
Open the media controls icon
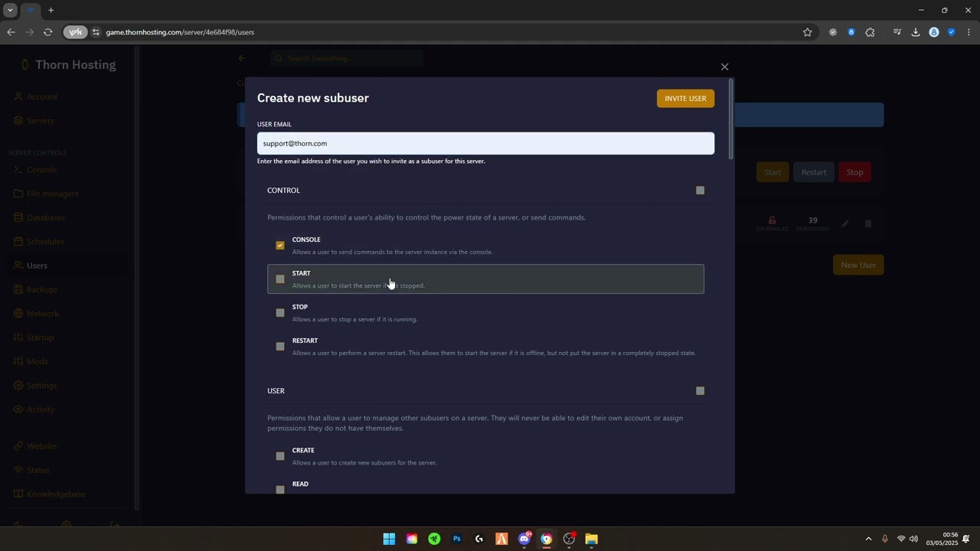pos(897,32)
